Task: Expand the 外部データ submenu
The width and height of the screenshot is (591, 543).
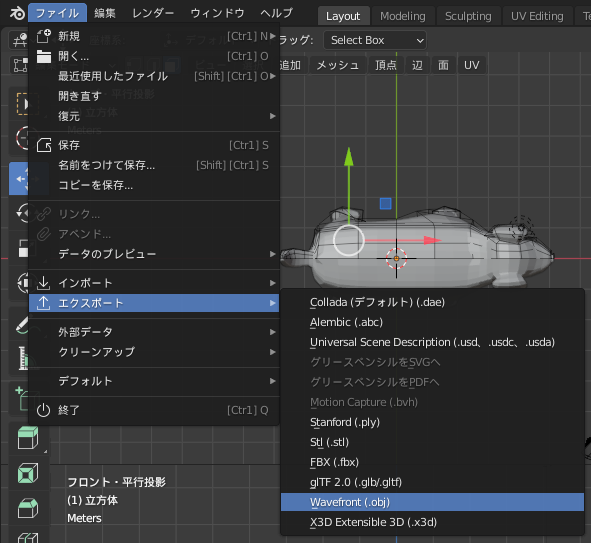Action: point(154,332)
